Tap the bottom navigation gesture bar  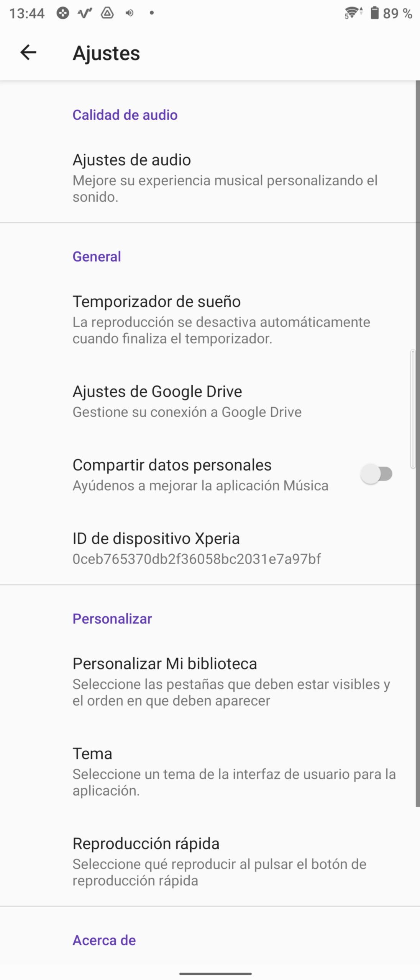click(x=215, y=973)
